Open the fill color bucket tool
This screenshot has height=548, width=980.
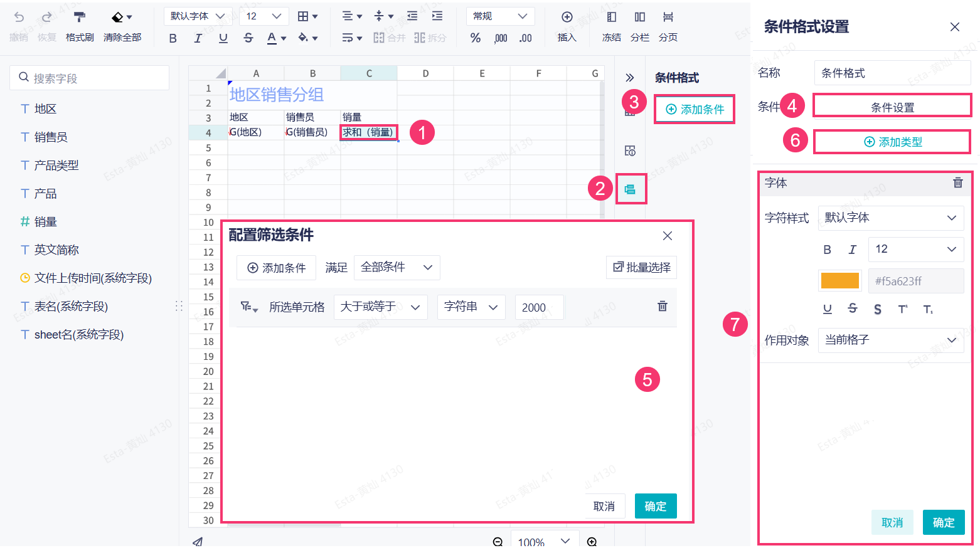coord(307,38)
